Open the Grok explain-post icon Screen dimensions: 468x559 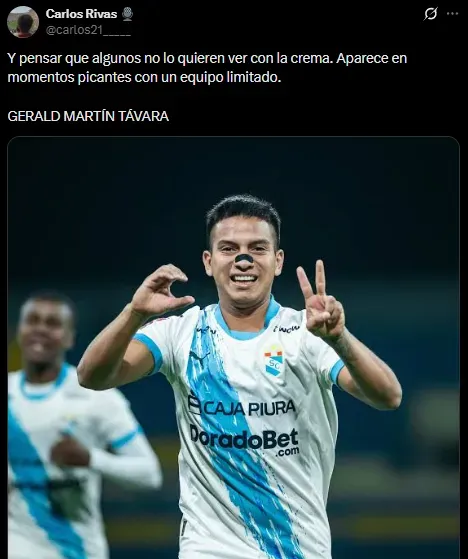coord(431,14)
